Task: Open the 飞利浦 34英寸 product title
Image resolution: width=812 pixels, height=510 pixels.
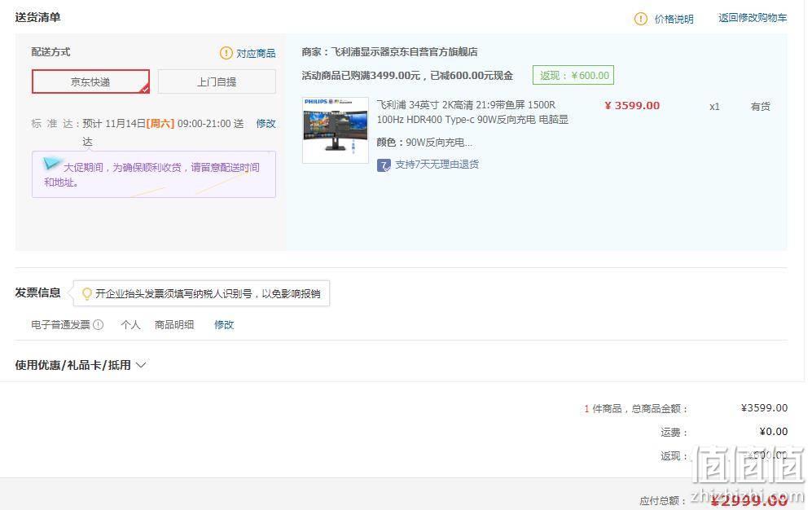Action: pyautogui.click(x=472, y=112)
